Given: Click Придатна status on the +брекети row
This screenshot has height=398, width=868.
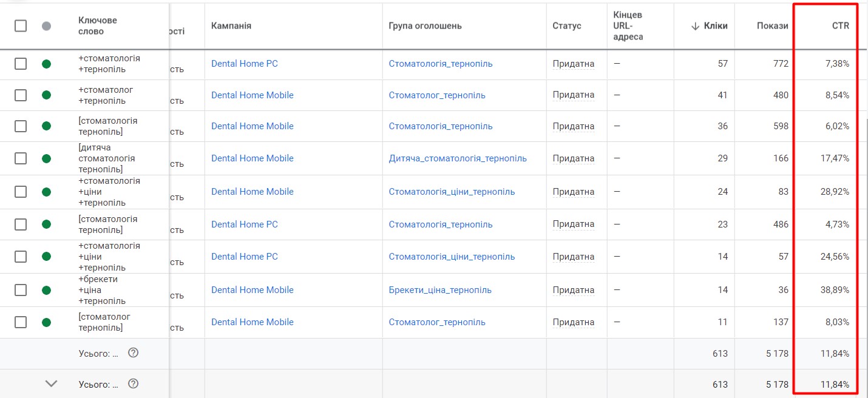Looking at the screenshot, I should pyautogui.click(x=574, y=290).
